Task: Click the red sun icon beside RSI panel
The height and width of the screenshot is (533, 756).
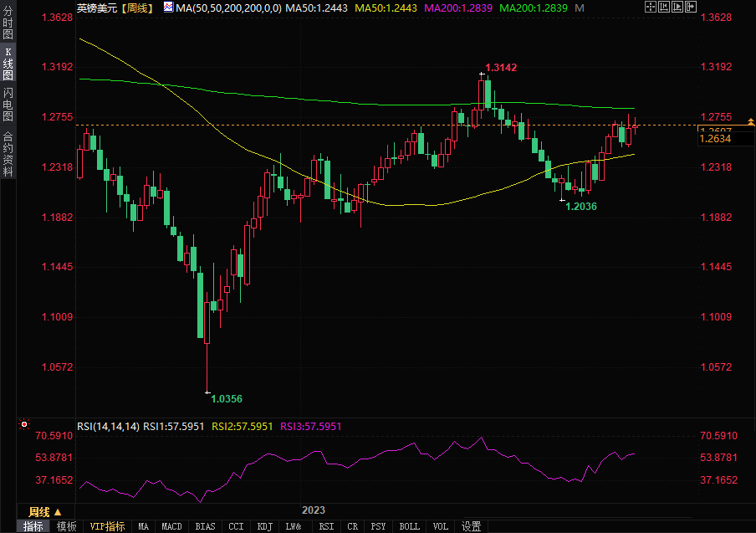Action: [x=24, y=425]
